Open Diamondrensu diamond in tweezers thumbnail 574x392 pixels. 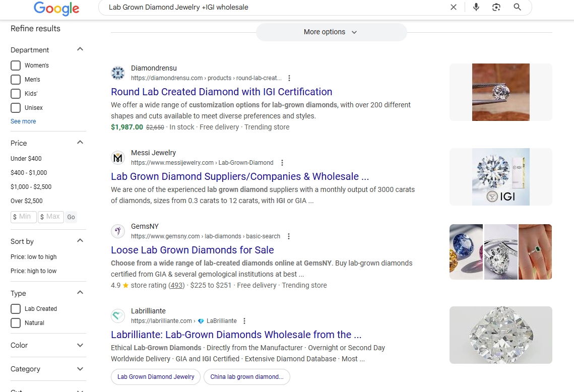pos(500,92)
